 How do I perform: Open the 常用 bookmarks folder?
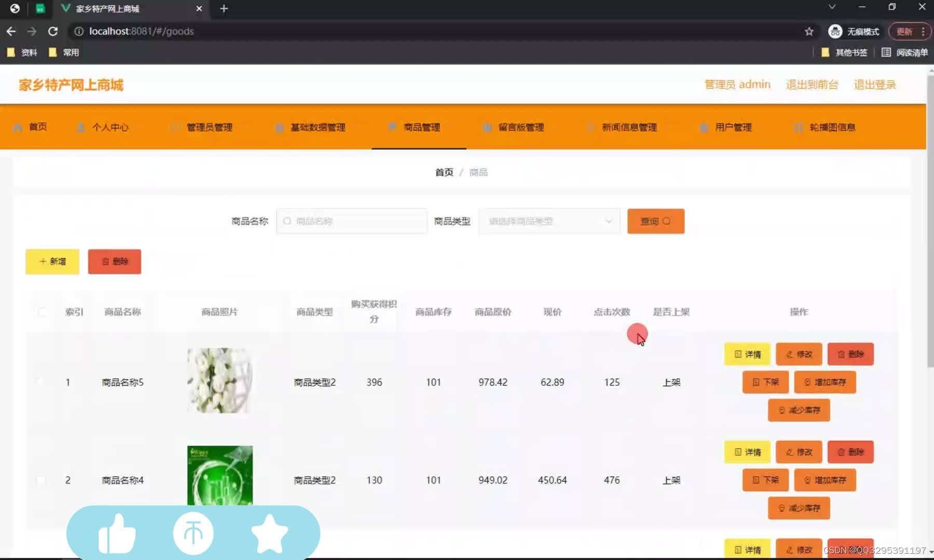[x=64, y=52]
